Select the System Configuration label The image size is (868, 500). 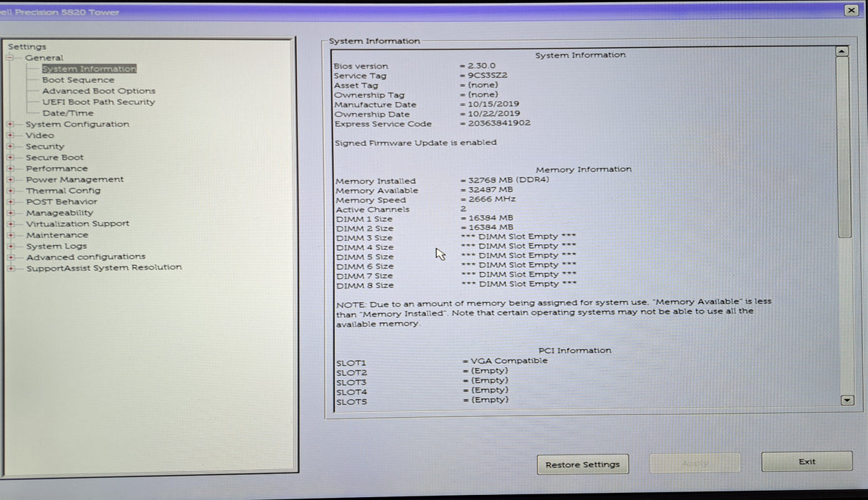pyautogui.click(x=78, y=124)
